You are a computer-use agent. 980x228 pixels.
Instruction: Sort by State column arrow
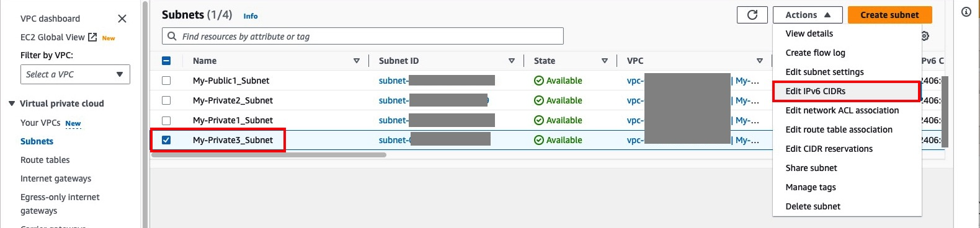coord(605,61)
